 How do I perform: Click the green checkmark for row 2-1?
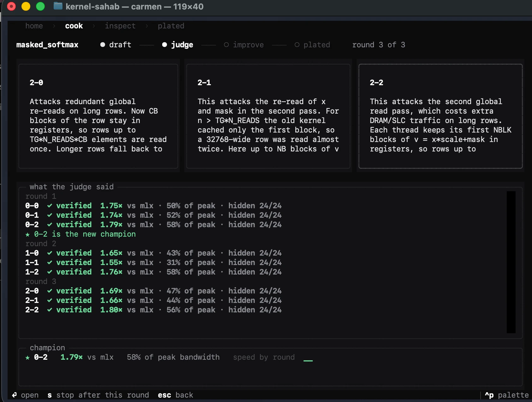click(50, 300)
